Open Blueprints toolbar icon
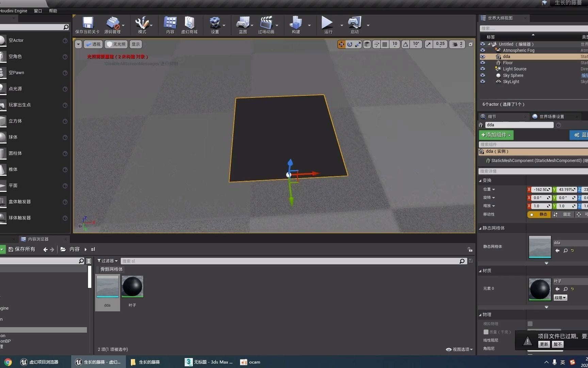Image resolution: width=588 pixels, height=368 pixels. (x=243, y=25)
